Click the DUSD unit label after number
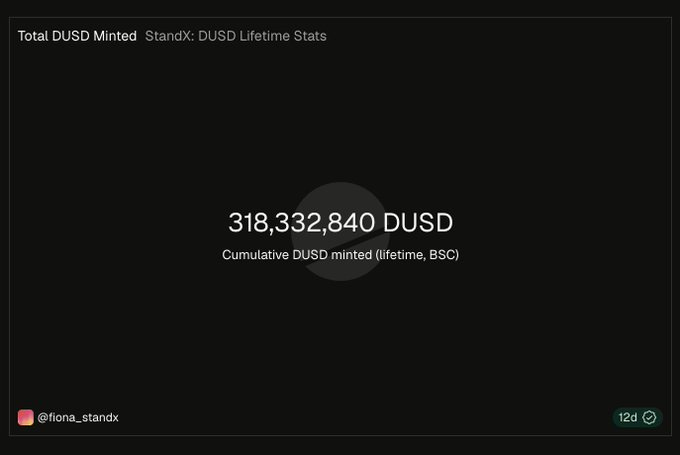This screenshot has width=680, height=455. tap(418, 223)
